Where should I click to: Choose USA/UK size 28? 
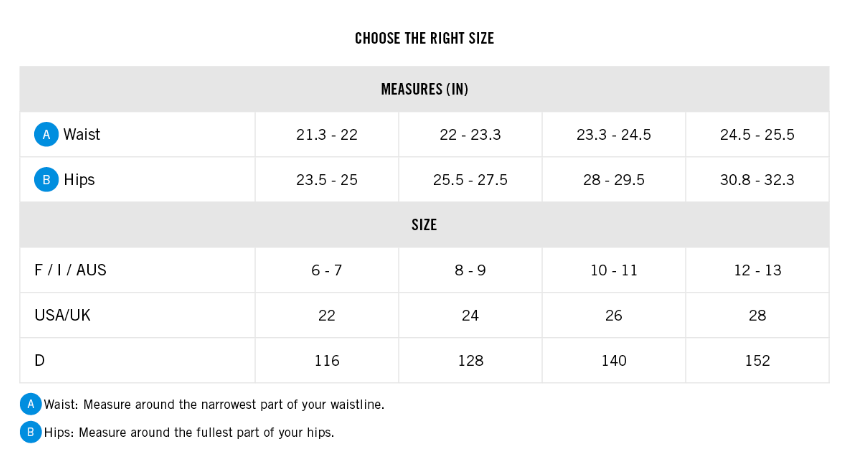click(757, 315)
